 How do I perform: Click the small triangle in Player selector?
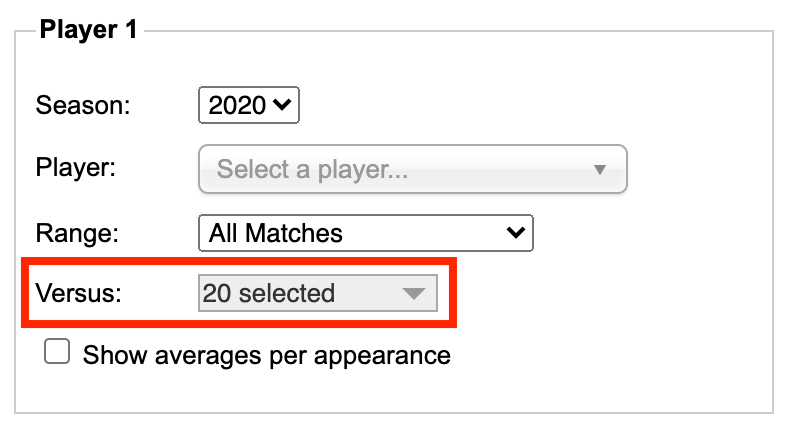[x=600, y=170]
